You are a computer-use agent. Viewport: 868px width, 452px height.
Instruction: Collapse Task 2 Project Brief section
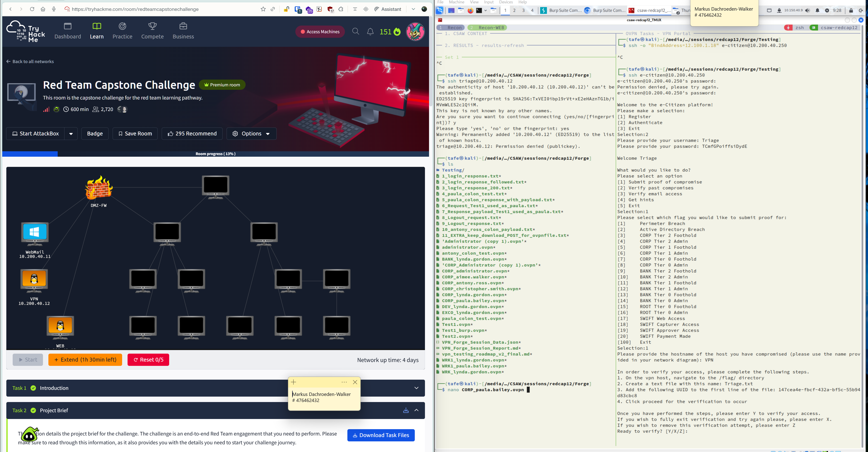click(x=417, y=410)
